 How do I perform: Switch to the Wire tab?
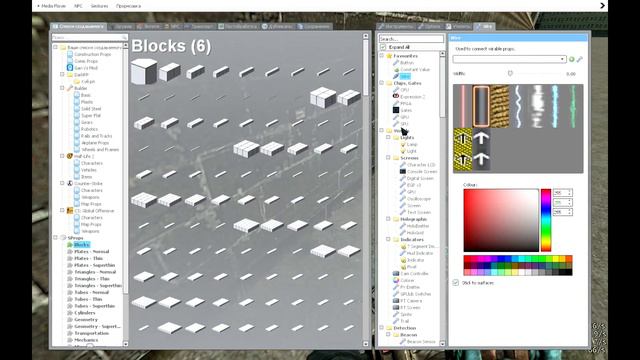[x=484, y=27]
